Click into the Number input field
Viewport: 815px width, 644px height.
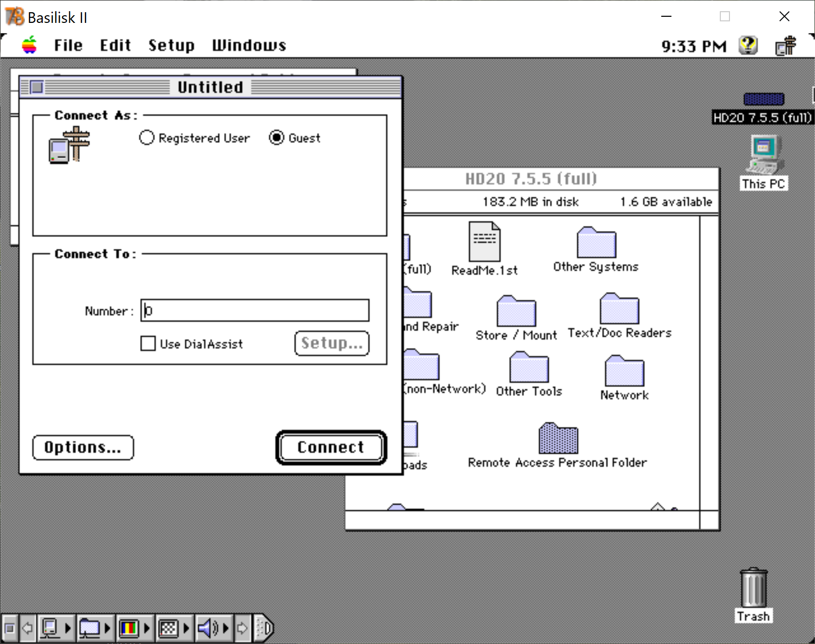[x=255, y=310]
